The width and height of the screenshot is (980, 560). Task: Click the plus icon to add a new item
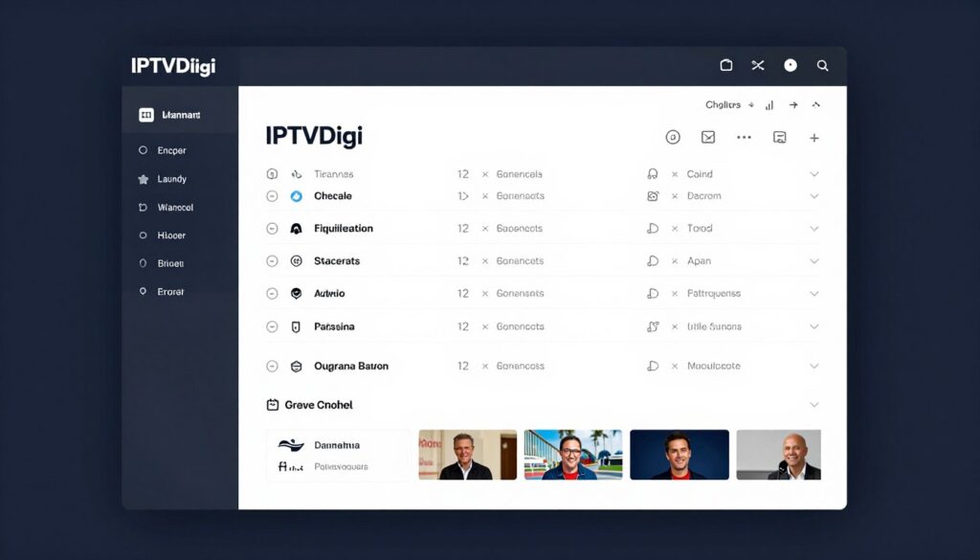coord(814,137)
